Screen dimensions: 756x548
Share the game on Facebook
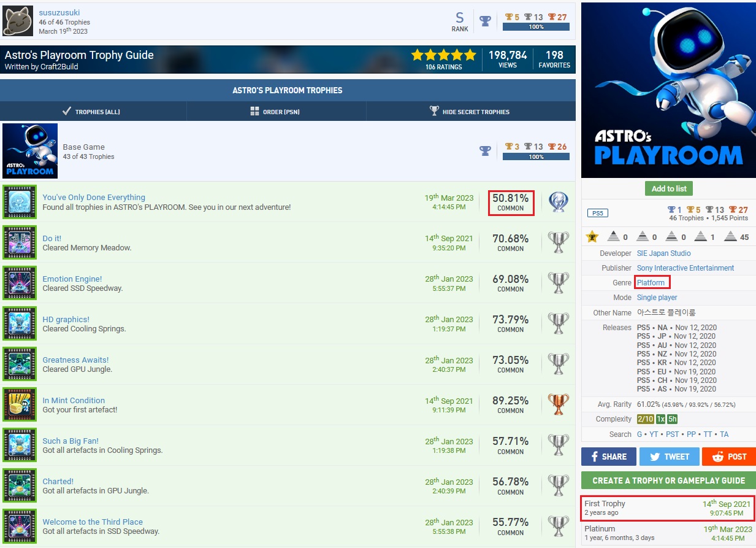click(608, 457)
